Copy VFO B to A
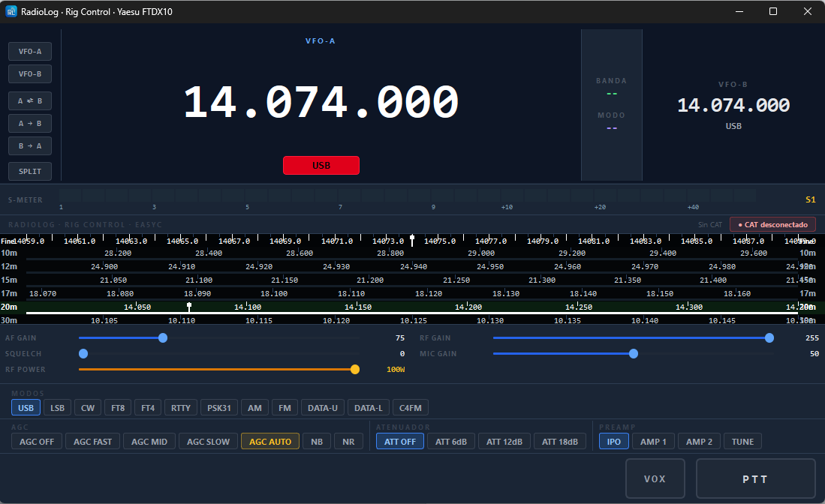Image resolution: width=825 pixels, height=504 pixels. pyautogui.click(x=30, y=146)
